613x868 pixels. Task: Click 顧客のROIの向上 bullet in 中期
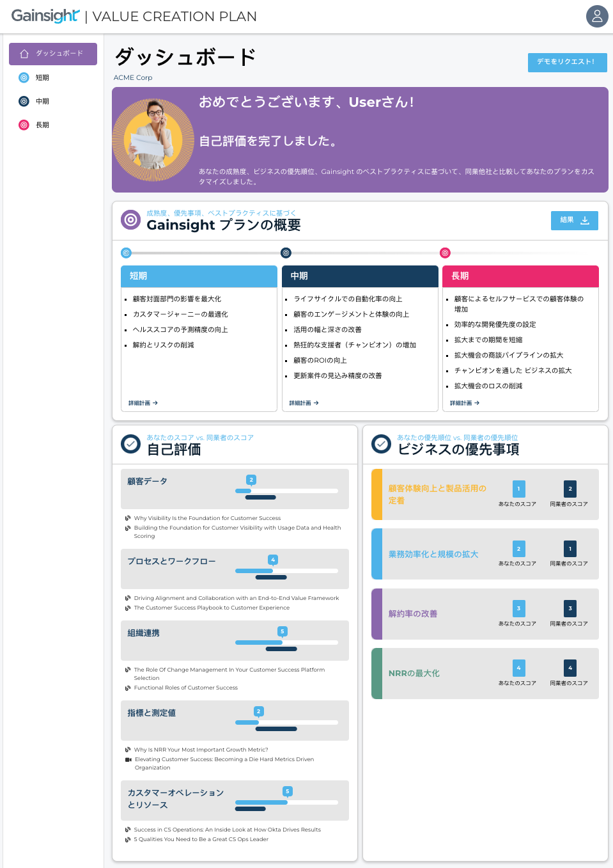click(320, 360)
